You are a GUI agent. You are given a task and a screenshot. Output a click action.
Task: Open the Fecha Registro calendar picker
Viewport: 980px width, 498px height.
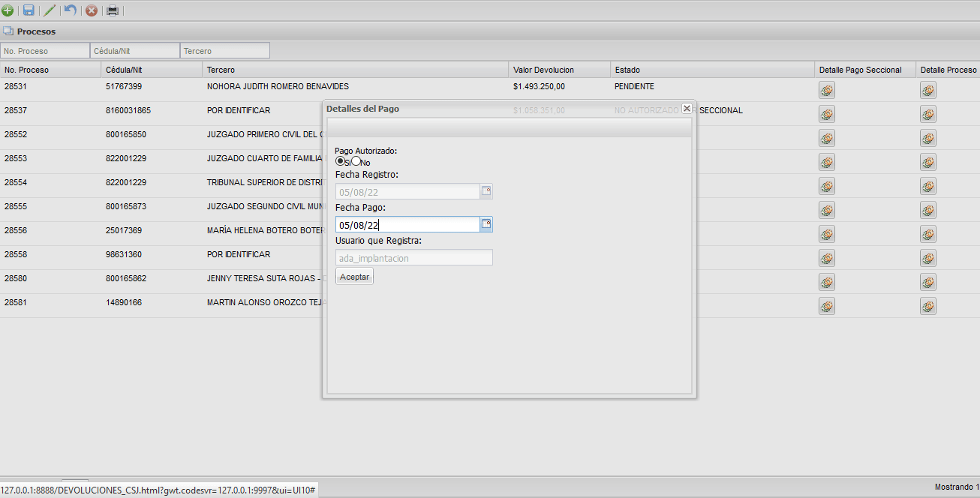click(486, 191)
